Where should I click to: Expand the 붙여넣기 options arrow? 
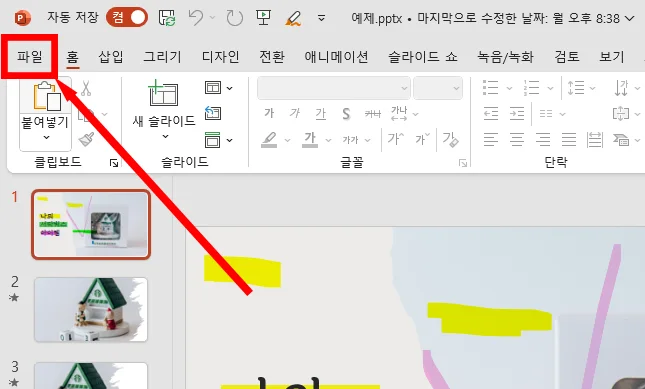pyautogui.click(x=46, y=137)
